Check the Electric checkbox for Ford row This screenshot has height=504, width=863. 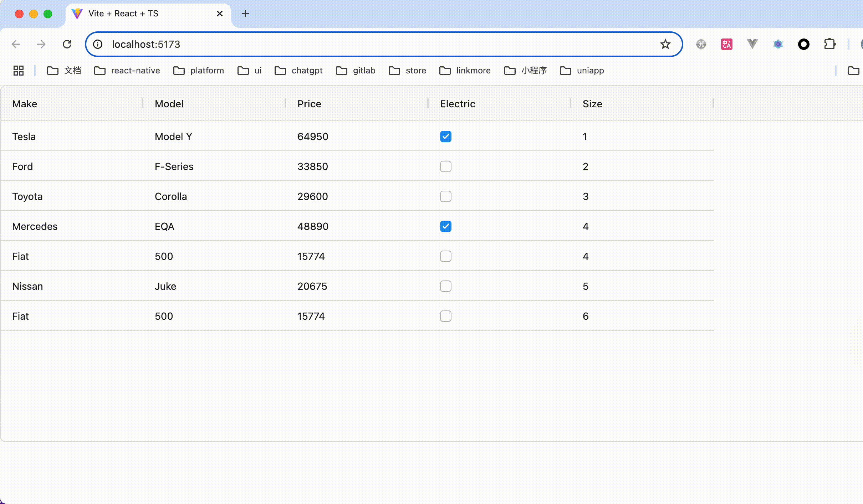click(445, 166)
